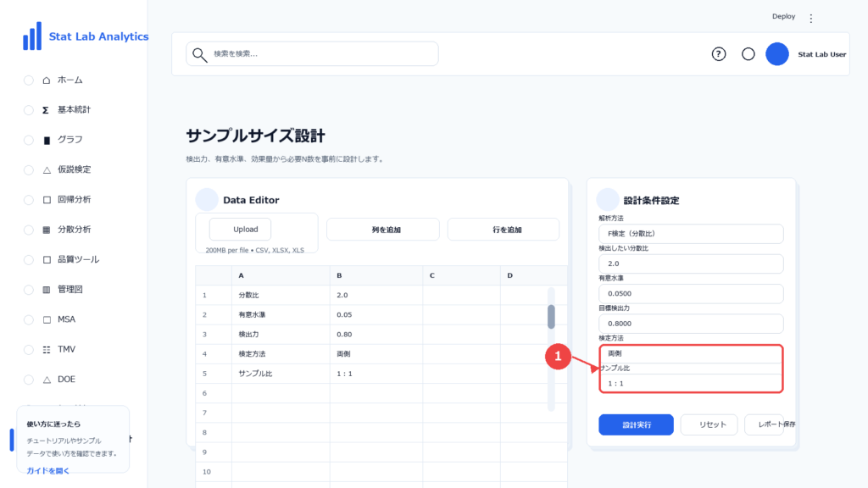Click the round icon beside Data Editor title
This screenshot has height=488, width=868.
(x=207, y=200)
